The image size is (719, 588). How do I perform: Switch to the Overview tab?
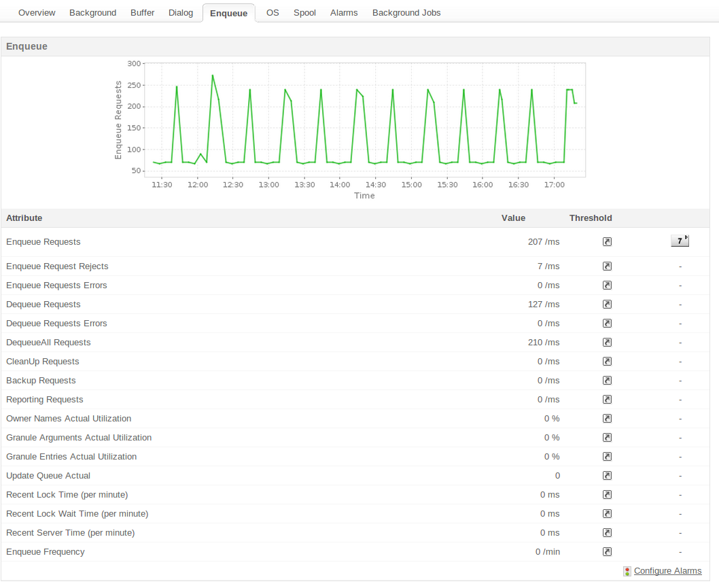point(37,13)
